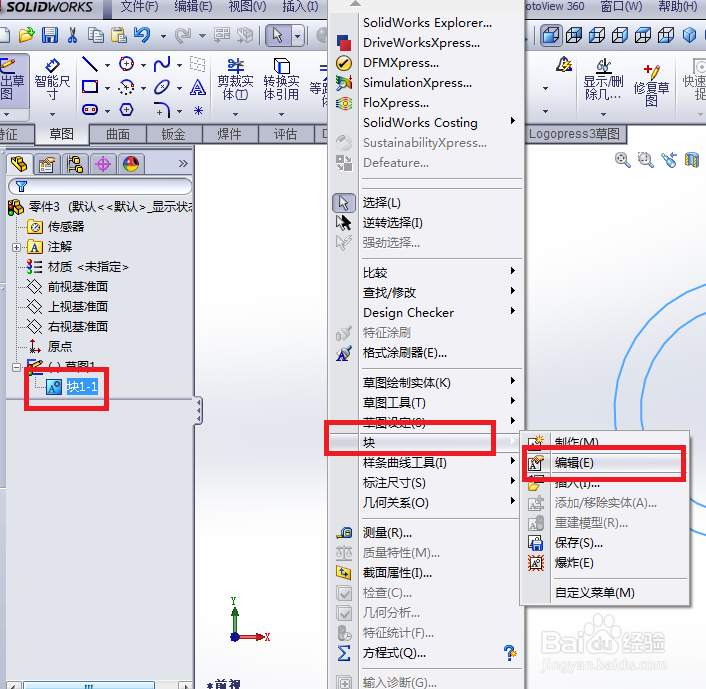Select the Rectangle sketch tool
The width and height of the screenshot is (706, 689).
click(x=90, y=87)
